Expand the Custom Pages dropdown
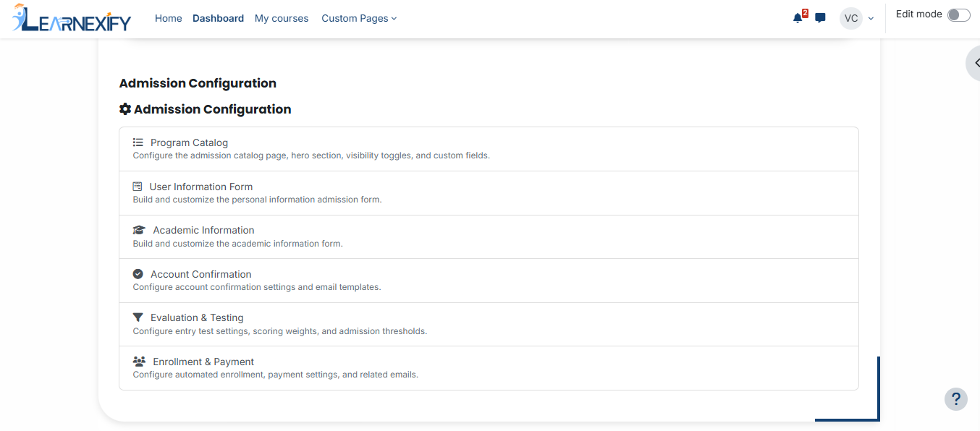980x431 pixels. tap(359, 18)
